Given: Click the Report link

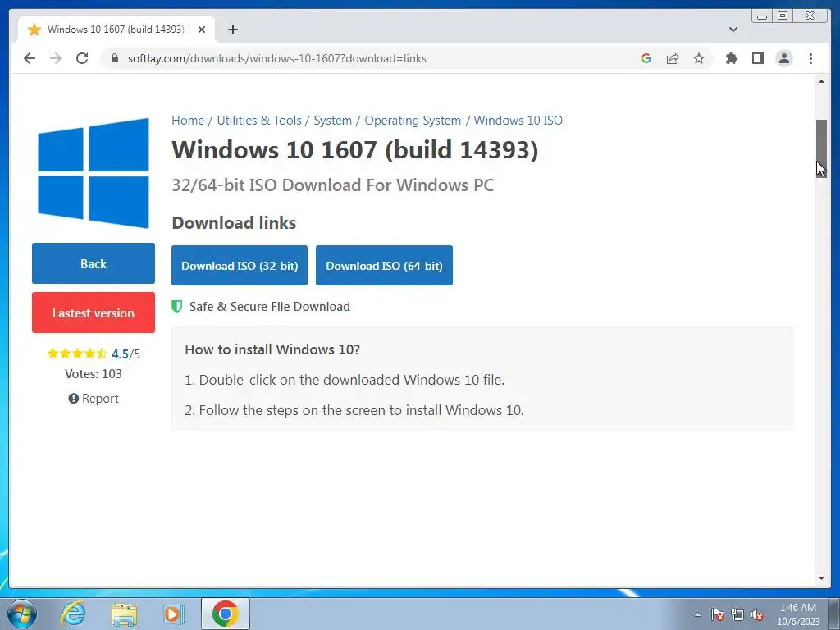Looking at the screenshot, I should click(94, 399).
